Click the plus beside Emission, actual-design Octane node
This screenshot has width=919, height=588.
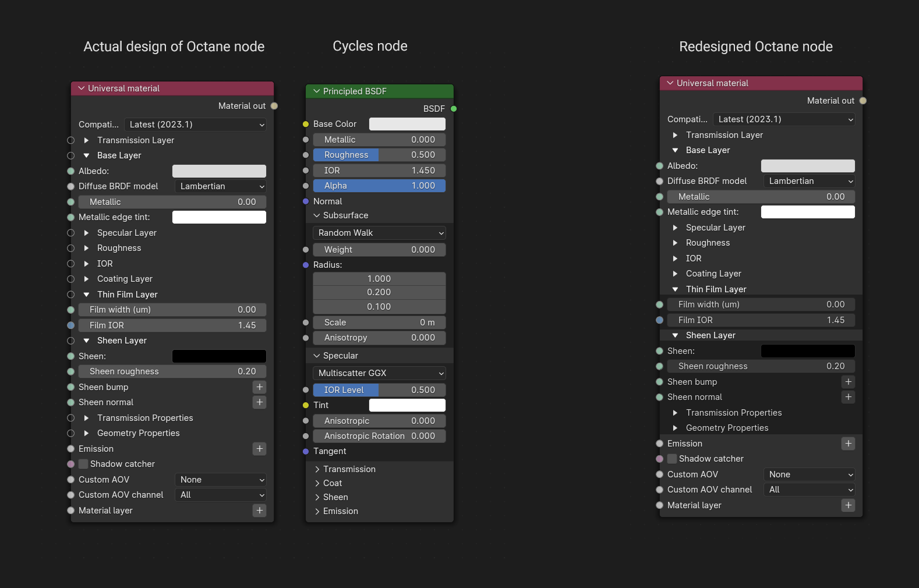click(x=260, y=449)
